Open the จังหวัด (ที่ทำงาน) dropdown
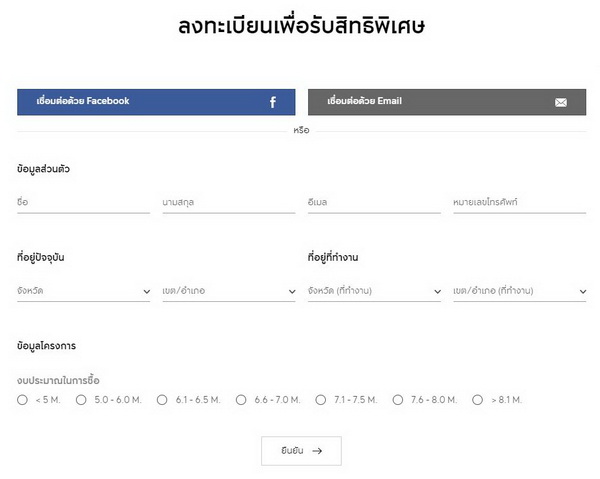Image resolution: width=600 pixels, height=479 pixels. pos(374,291)
